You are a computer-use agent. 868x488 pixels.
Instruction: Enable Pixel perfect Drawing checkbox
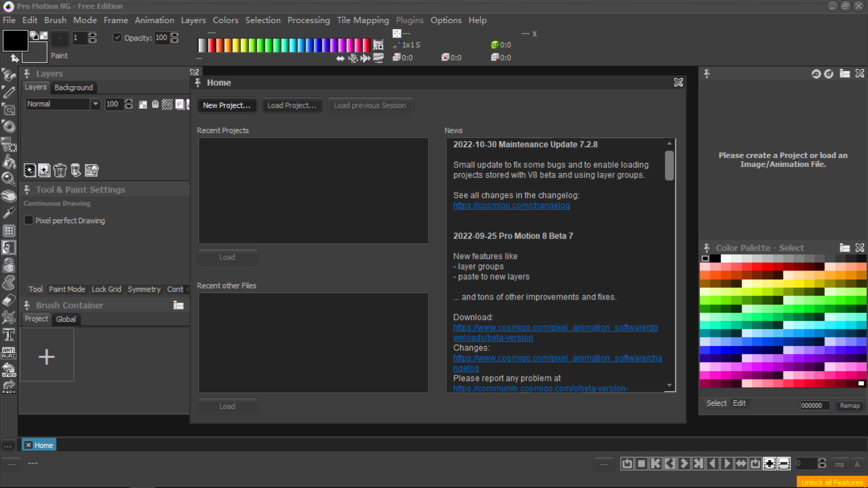click(x=28, y=220)
